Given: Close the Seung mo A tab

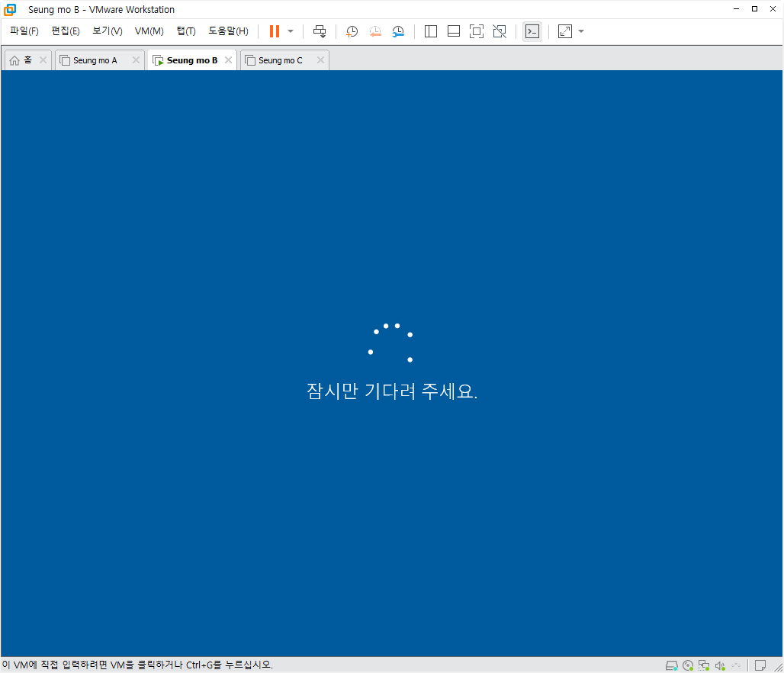Looking at the screenshot, I should pyautogui.click(x=136, y=60).
